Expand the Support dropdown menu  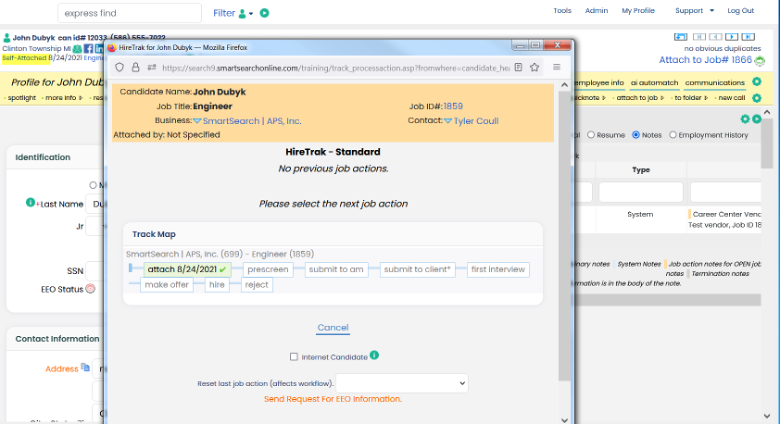(694, 10)
